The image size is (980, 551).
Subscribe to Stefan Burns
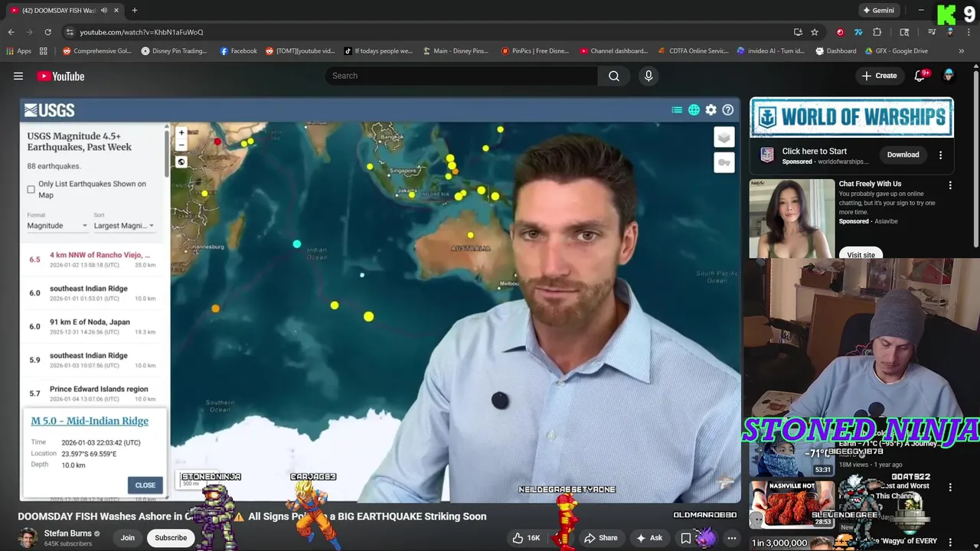pos(171,538)
